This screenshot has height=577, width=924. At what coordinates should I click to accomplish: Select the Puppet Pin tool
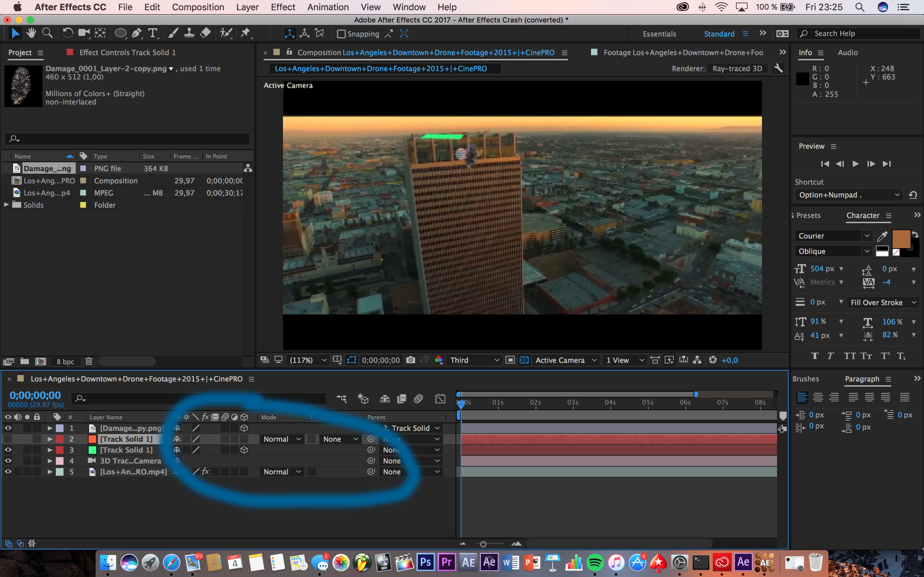pos(245,34)
